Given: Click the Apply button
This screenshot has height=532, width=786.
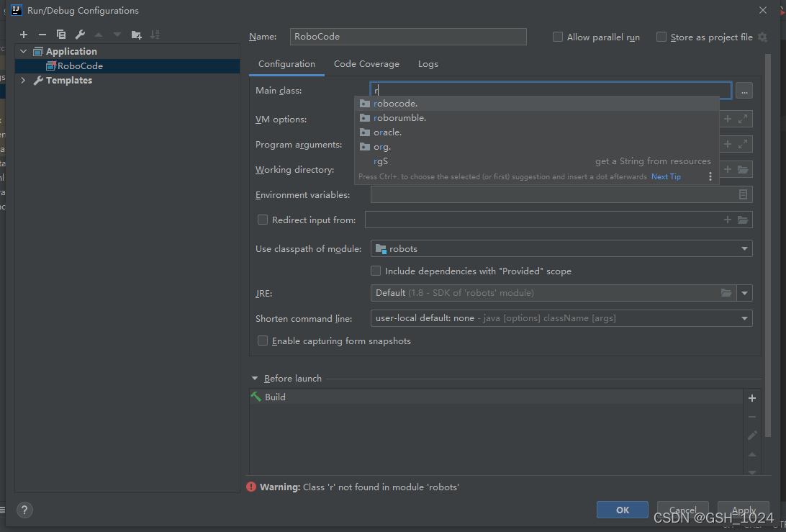Looking at the screenshot, I should point(744,510).
